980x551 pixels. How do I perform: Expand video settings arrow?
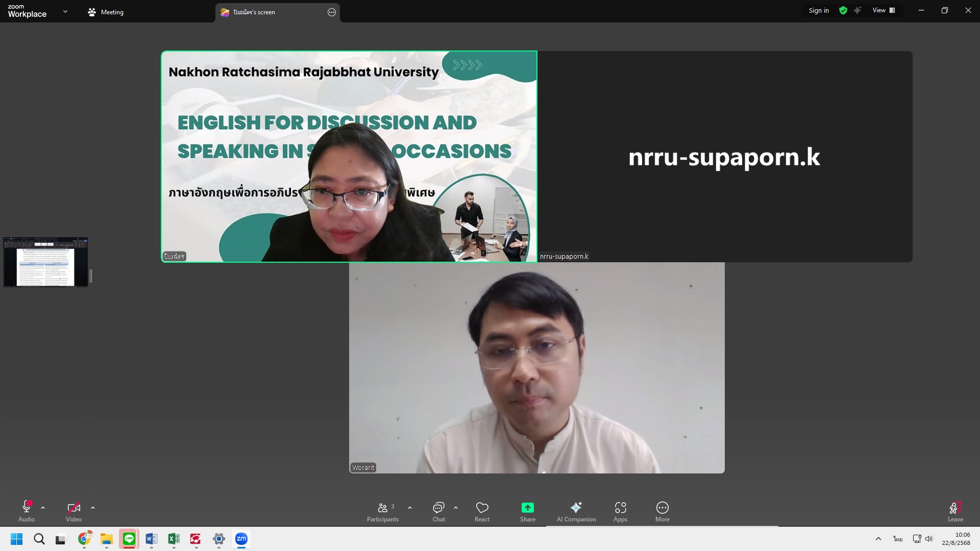[93, 508]
